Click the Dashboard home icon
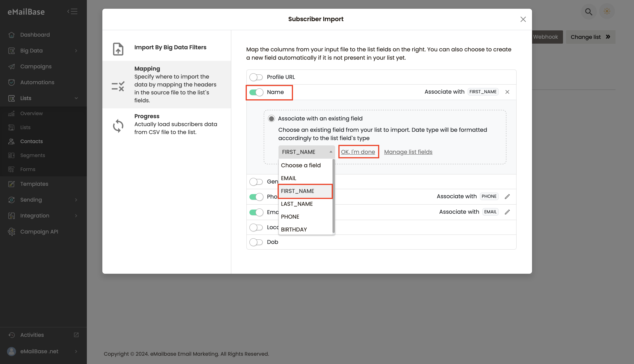The width and height of the screenshot is (634, 364). 12,35
